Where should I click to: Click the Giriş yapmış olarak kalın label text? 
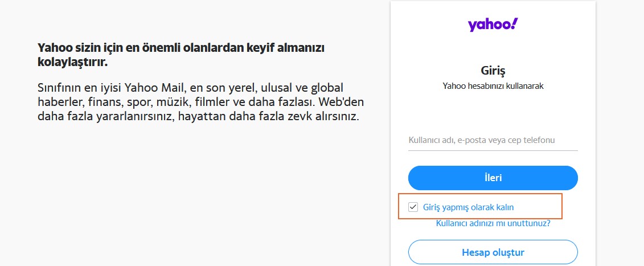tap(468, 207)
